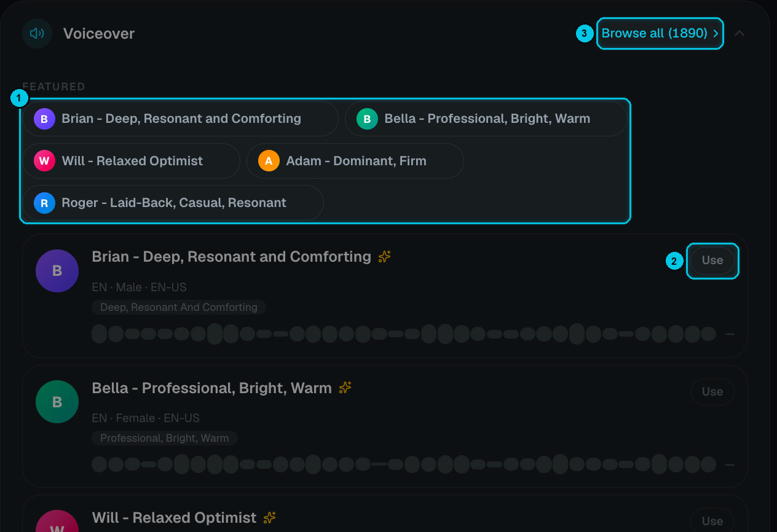This screenshot has width=777, height=532.
Task: Use the Brian voice
Action: 712,260
